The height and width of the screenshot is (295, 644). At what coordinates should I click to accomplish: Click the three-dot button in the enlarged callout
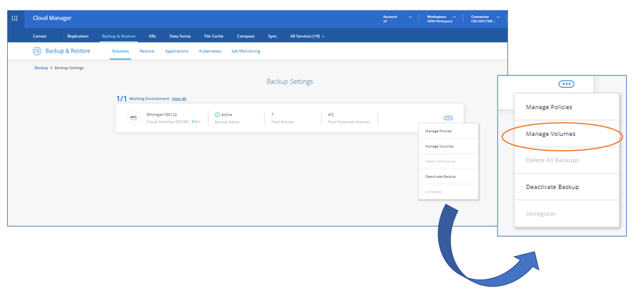(567, 84)
